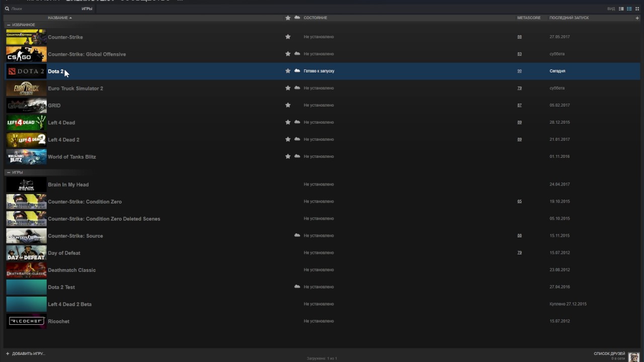Sort list by НАЗВАНИЕ column header
This screenshot has width=644, height=362.
(x=60, y=18)
